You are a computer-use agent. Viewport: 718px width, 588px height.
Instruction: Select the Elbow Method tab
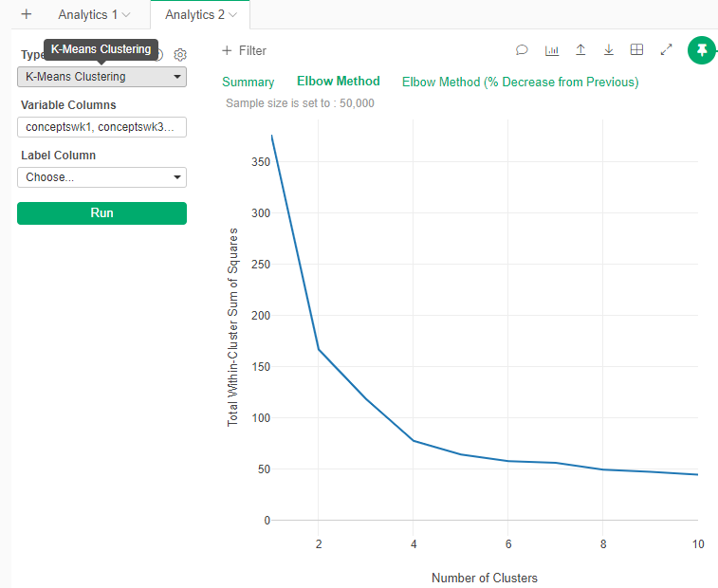(x=338, y=82)
